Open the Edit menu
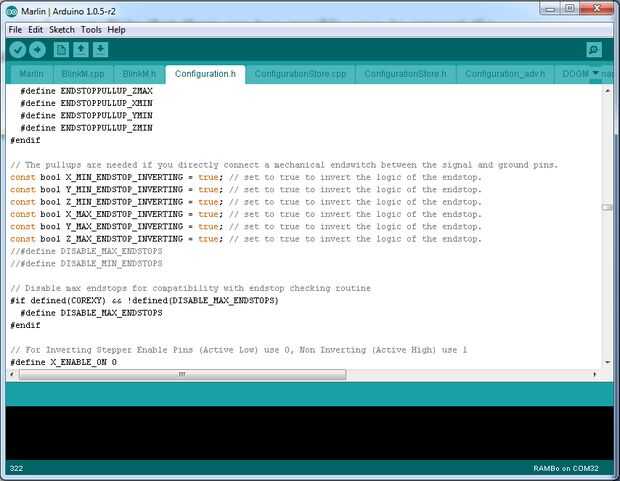The image size is (620, 481). tap(35, 30)
